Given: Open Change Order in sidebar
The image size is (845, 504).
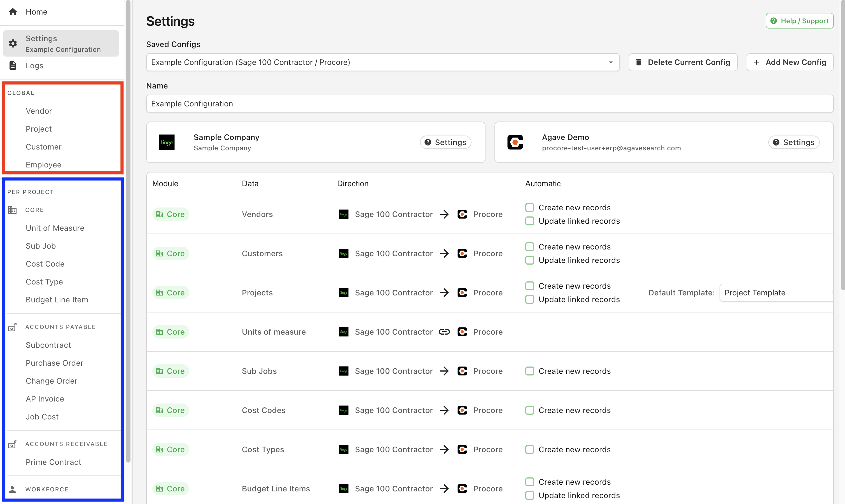Looking at the screenshot, I should point(52,381).
